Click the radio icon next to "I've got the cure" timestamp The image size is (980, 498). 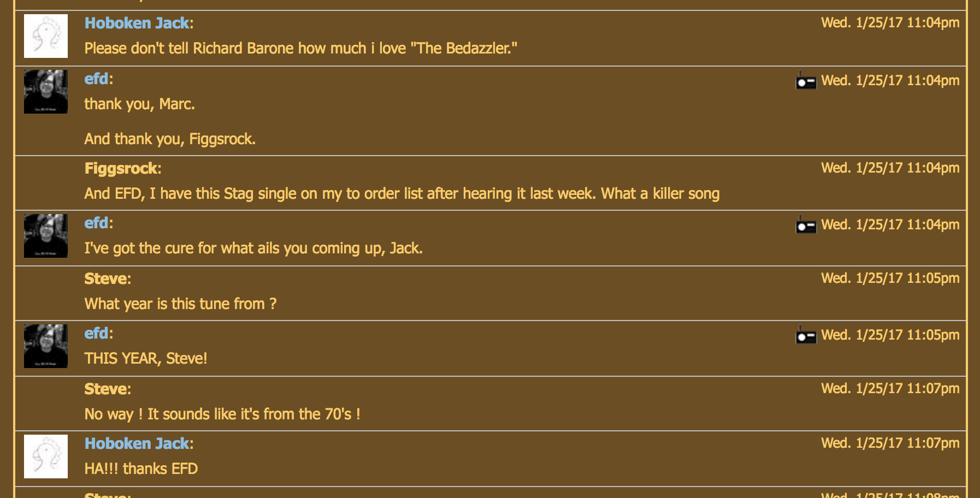(806, 224)
